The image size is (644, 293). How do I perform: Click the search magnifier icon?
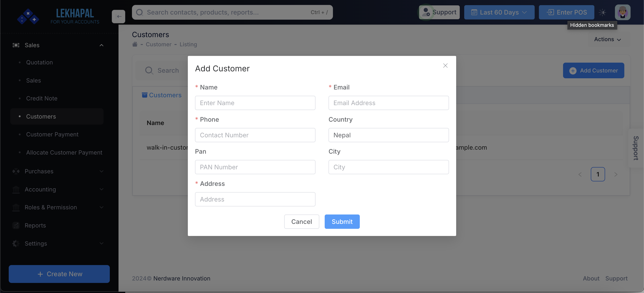pyautogui.click(x=140, y=12)
